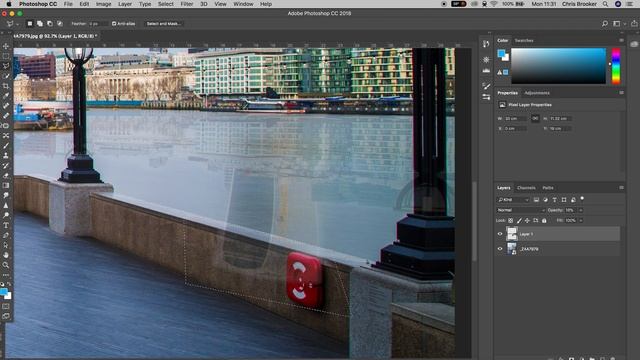This screenshot has width=640, height=360.
Task: Open workspace switcher dropdown
Action: click(618, 24)
